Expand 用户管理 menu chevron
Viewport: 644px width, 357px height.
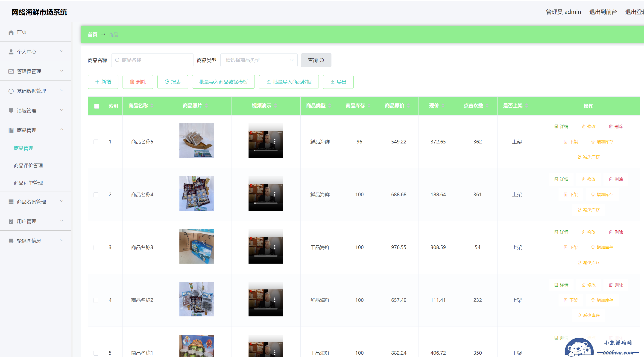click(61, 221)
